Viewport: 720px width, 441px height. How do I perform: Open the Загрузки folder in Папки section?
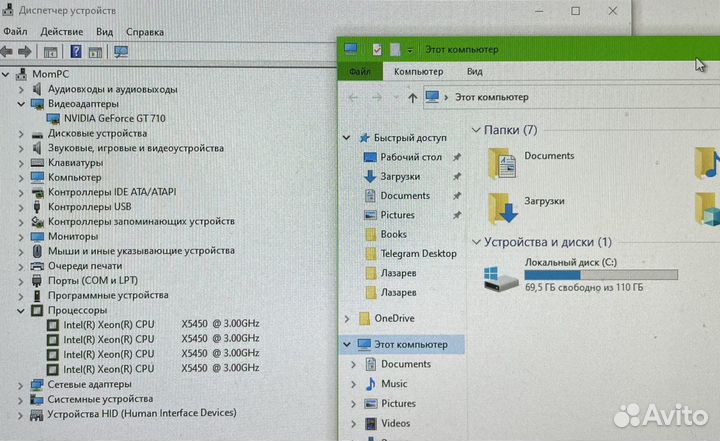click(503, 206)
